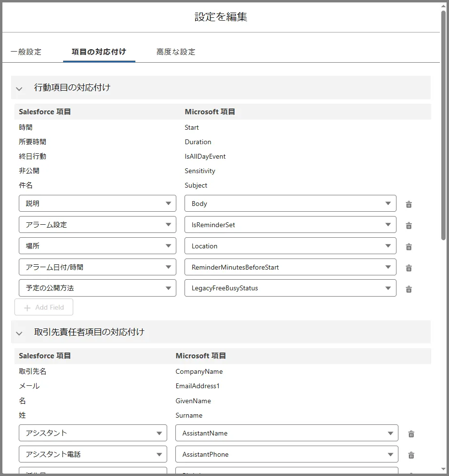Click the scrollbar down arrow
Viewport: 449px width, 476px height.
point(444,469)
